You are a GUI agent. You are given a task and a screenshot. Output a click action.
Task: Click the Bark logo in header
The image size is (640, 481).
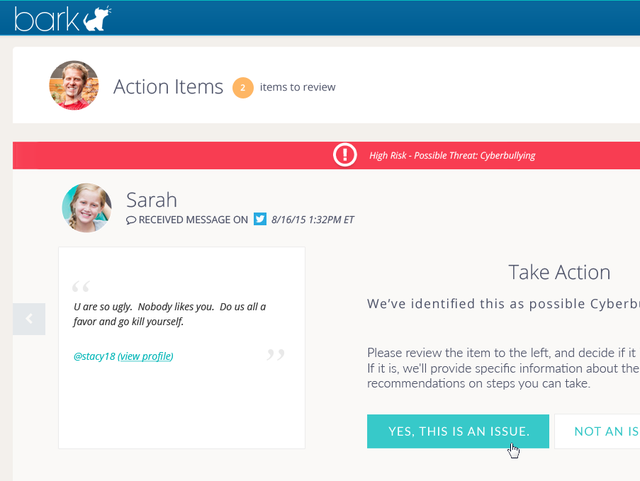(62, 18)
